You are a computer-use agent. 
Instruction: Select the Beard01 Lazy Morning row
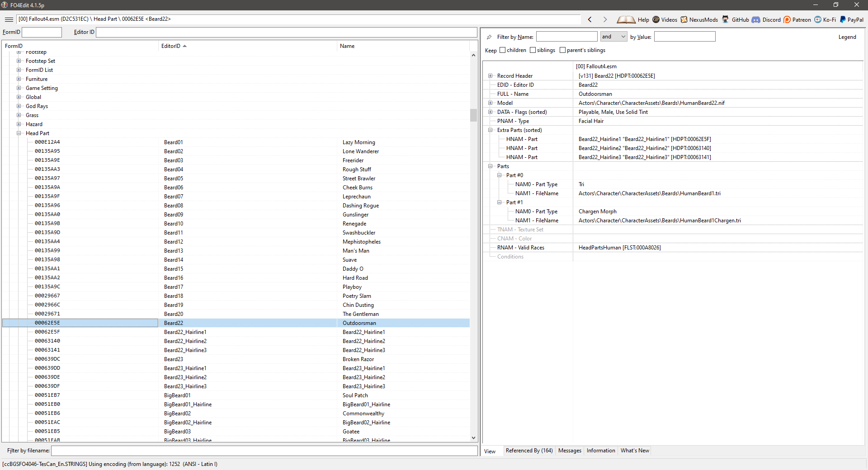(x=236, y=142)
